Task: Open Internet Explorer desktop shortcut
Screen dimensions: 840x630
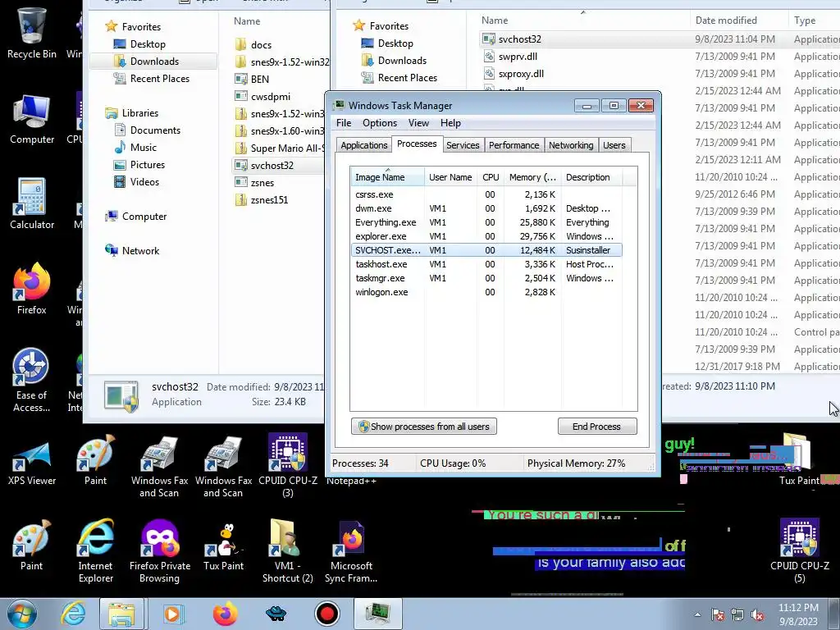Action: tap(95, 550)
